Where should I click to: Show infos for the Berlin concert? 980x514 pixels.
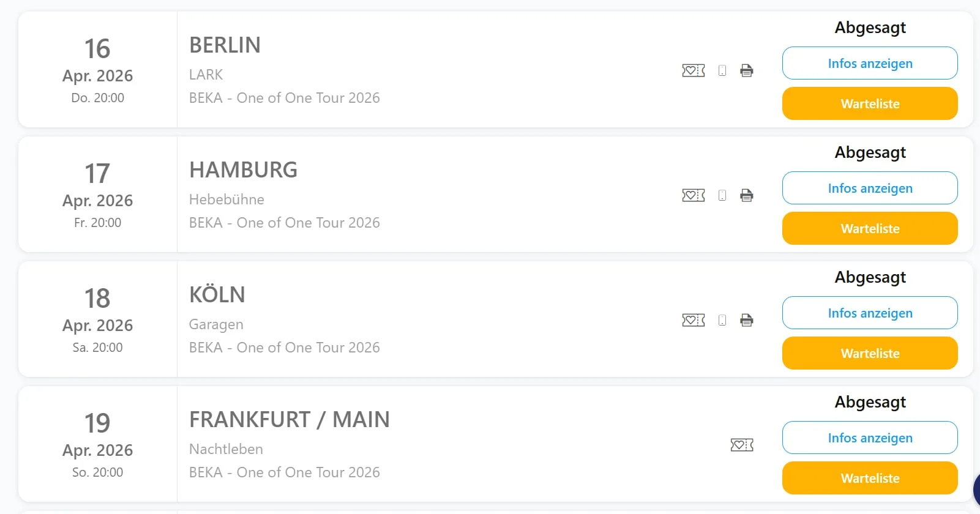point(869,64)
